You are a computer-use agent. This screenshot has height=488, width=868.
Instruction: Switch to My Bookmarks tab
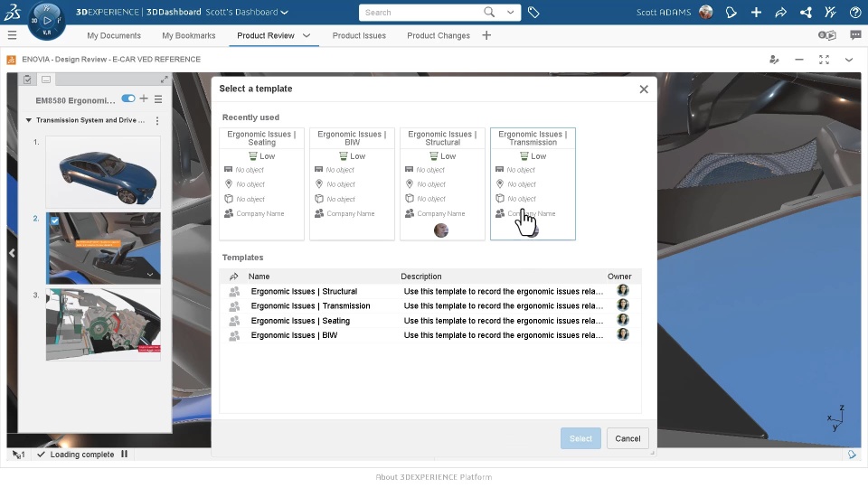point(189,35)
